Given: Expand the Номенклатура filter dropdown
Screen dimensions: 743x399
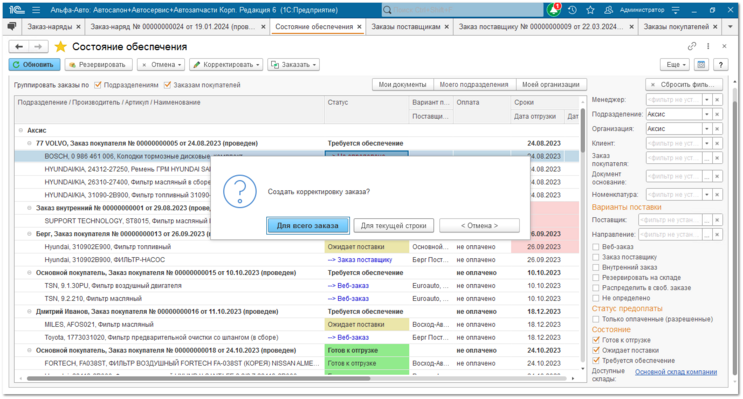Looking at the screenshot, I should click(x=707, y=194).
